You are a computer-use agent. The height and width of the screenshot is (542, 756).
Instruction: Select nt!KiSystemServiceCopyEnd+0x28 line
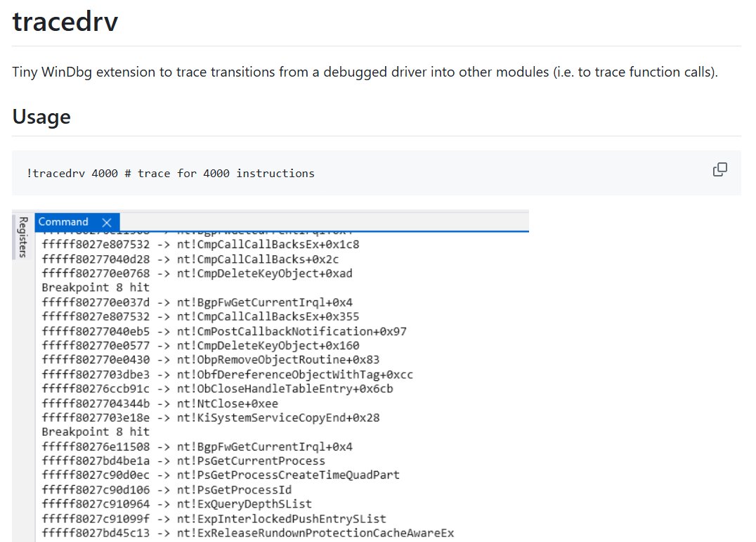click(x=211, y=418)
